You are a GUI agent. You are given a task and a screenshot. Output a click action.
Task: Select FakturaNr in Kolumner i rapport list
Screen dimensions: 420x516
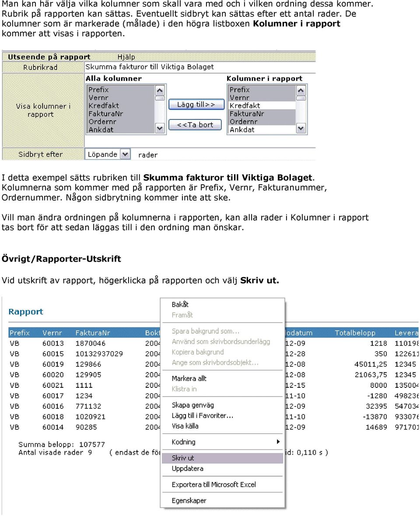coord(262,114)
